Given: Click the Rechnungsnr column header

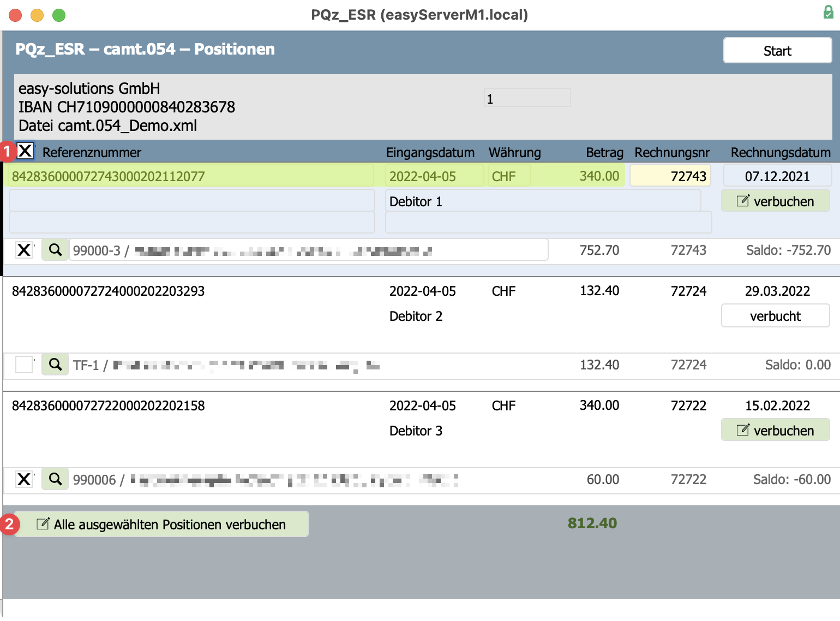Looking at the screenshot, I should tap(672, 152).
